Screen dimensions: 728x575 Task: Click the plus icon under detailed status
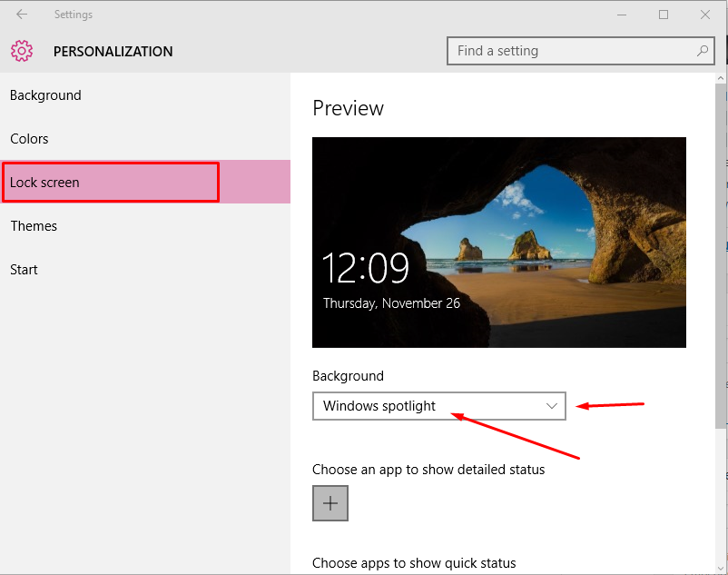330,502
